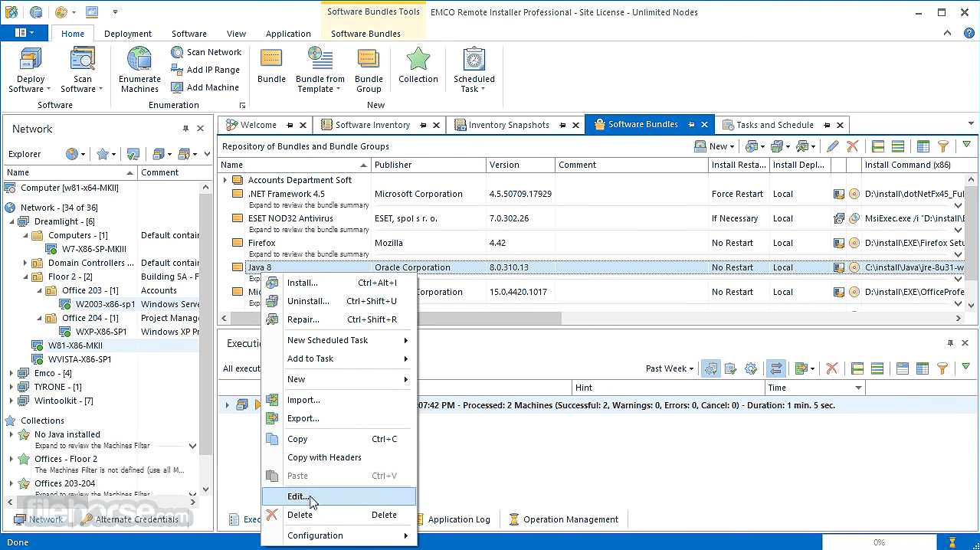The image size is (980, 550).
Task: Create a new Collection from the ribbon
Action: click(x=418, y=66)
